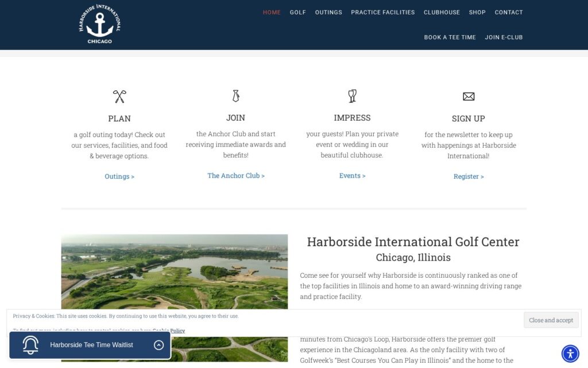Image resolution: width=588 pixels, height=368 pixels.
Task: Click the 'for the newsletter to keep up' description
Action: click(x=469, y=145)
